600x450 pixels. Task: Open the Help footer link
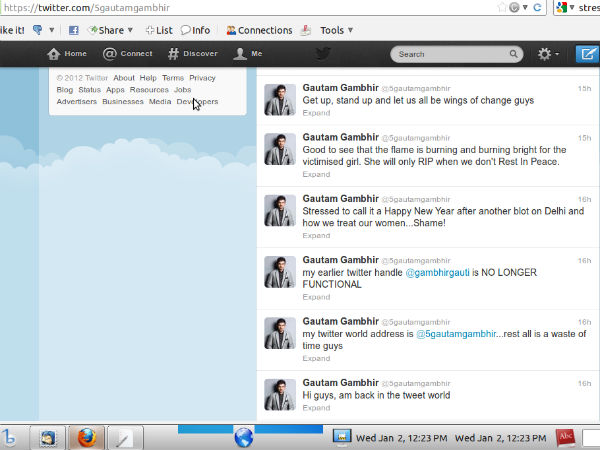(x=148, y=78)
